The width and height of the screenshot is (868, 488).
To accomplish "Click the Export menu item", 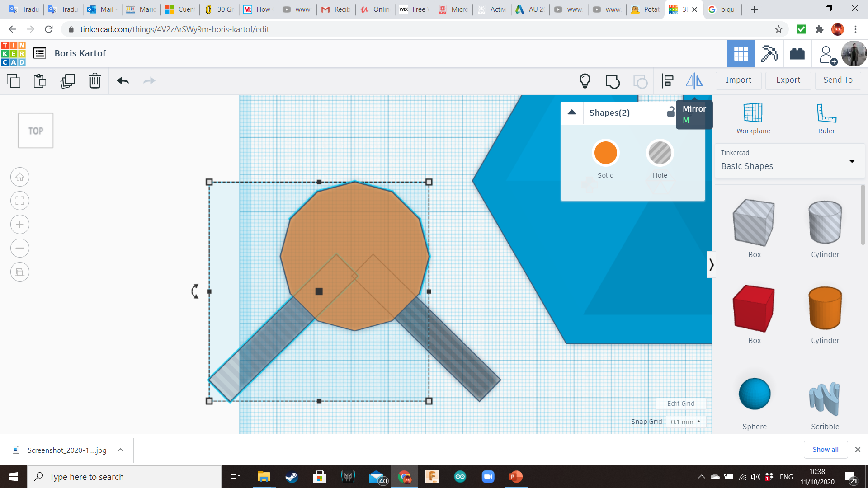I will tap(788, 80).
